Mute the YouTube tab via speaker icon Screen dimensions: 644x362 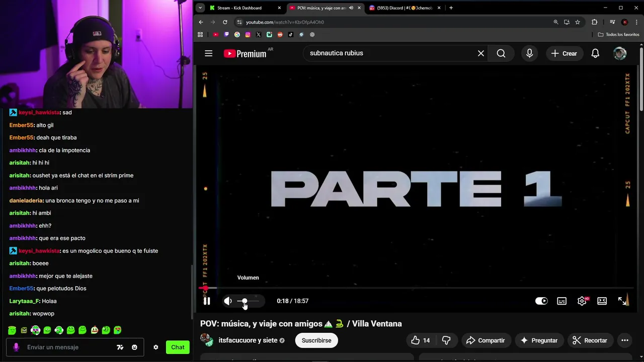pos(351,8)
